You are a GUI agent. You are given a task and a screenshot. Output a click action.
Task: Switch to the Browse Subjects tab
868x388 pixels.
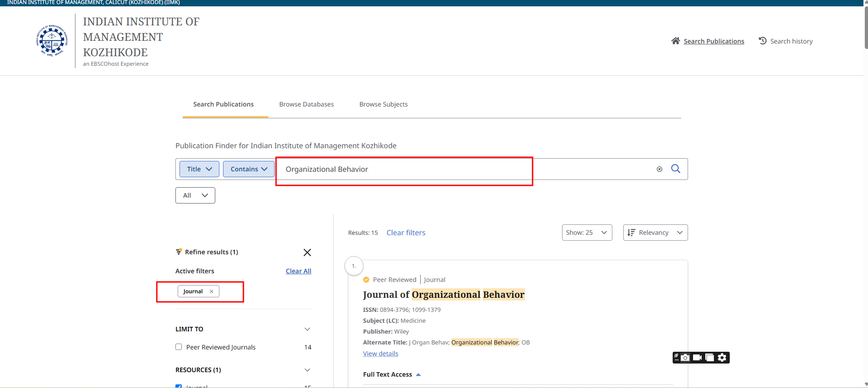click(383, 104)
